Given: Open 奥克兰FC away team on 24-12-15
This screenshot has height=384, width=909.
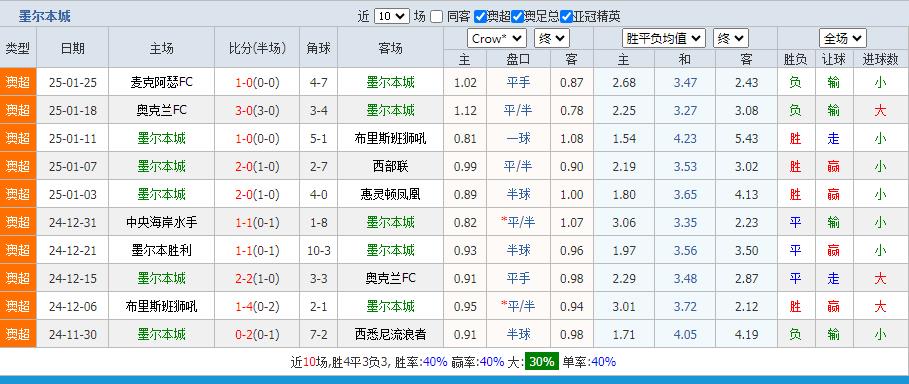Looking at the screenshot, I should click(x=390, y=278).
